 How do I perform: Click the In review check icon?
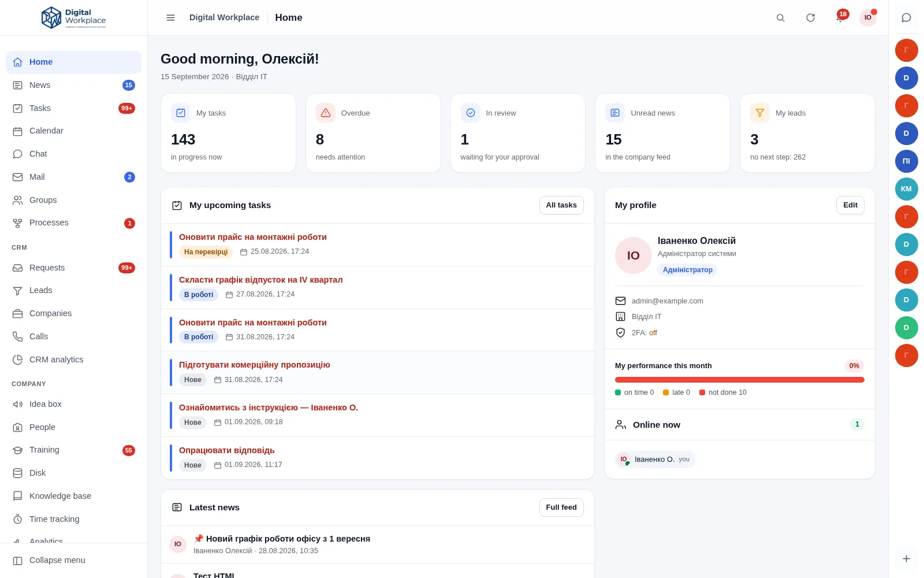471,113
